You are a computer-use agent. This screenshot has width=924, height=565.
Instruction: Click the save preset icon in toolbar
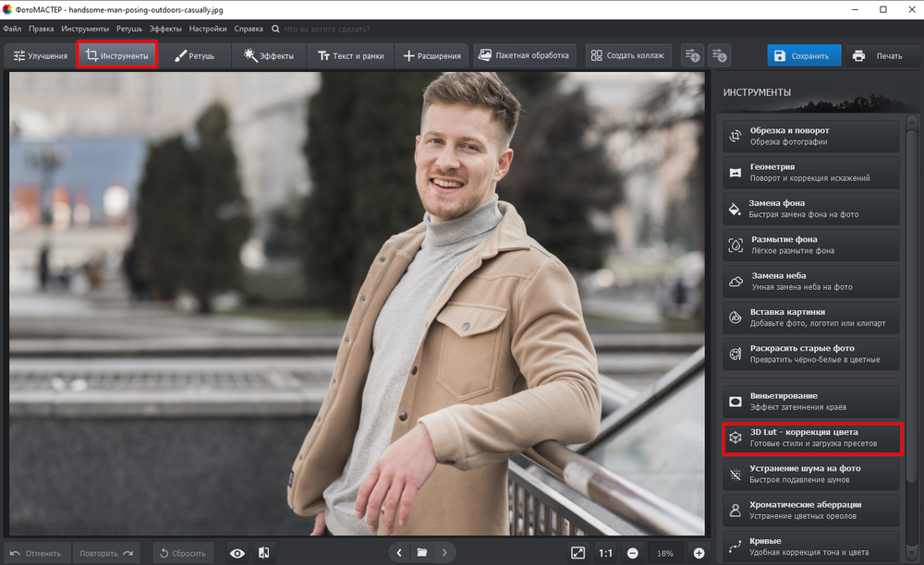tap(720, 55)
